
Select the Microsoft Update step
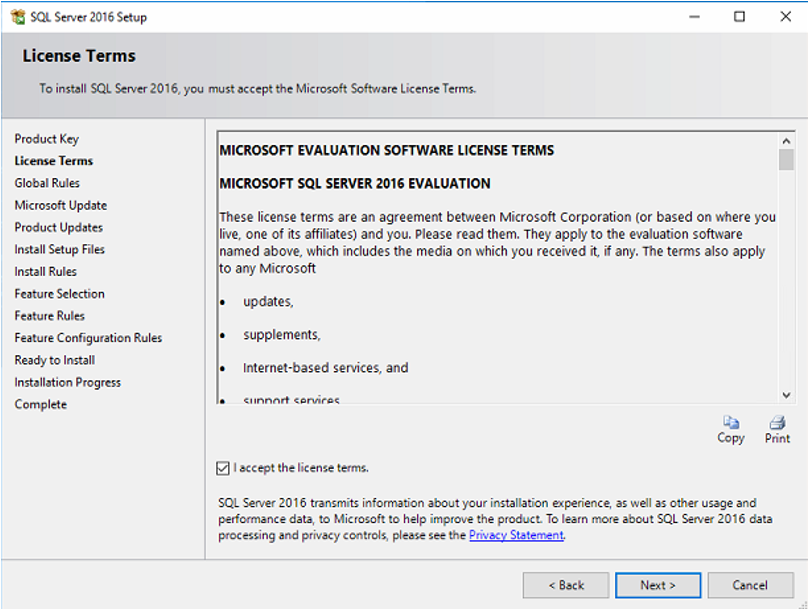[60, 205]
